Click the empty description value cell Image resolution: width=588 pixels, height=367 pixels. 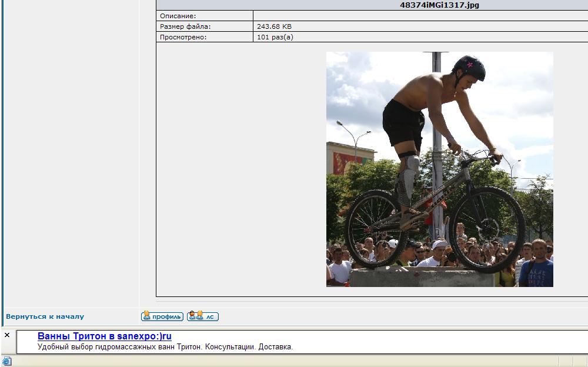[x=412, y=16]
